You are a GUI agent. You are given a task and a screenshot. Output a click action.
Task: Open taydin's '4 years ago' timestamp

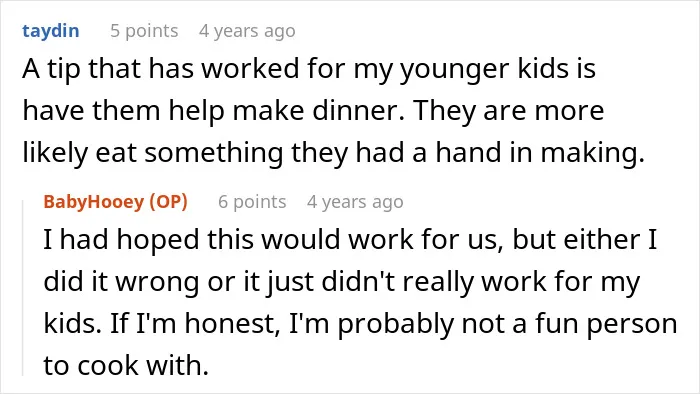[x=247, y=31]
